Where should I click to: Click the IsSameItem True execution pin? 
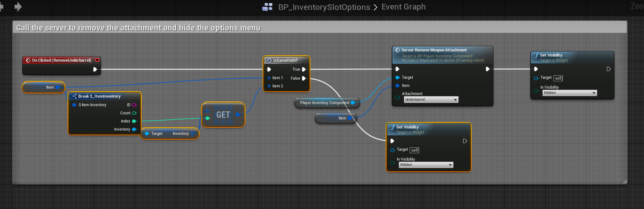(304, 69)
